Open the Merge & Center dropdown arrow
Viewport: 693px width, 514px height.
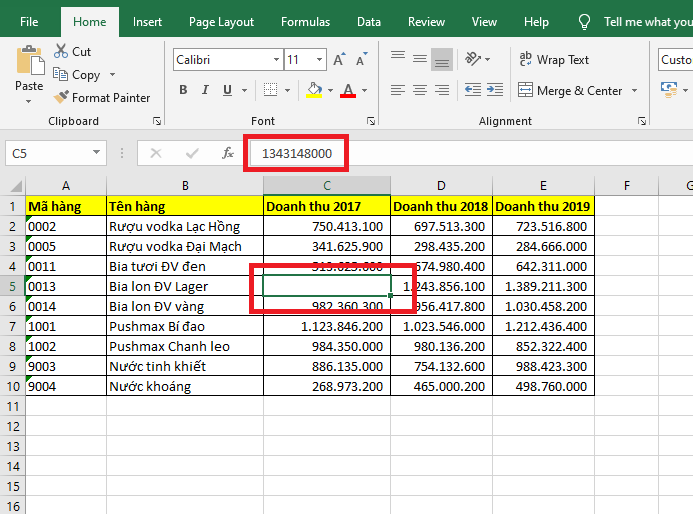point(633,91)
